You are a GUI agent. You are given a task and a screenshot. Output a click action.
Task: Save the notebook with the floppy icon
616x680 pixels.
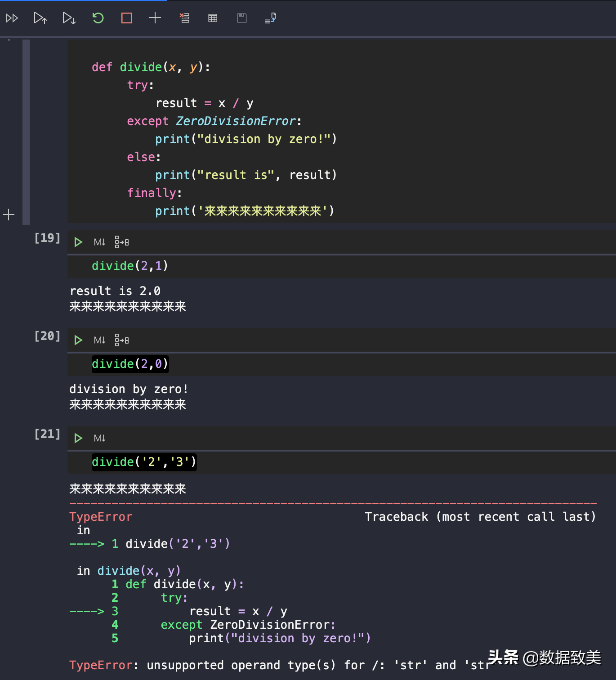(x=242, y=18)
